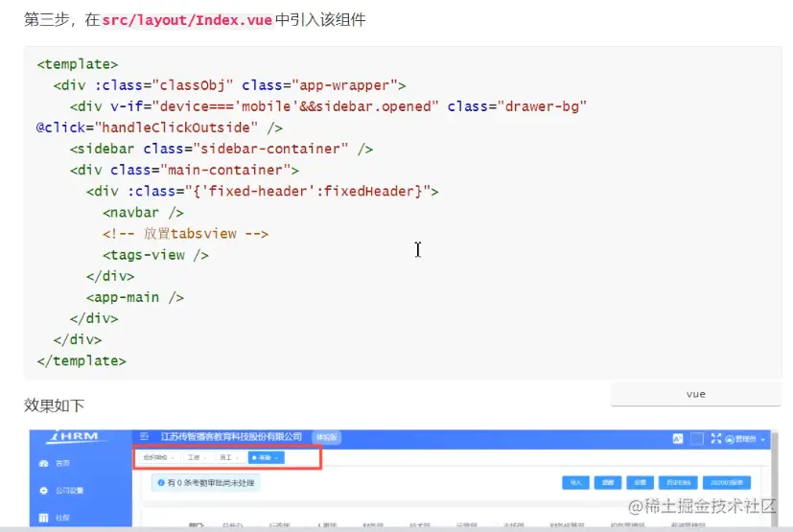Image resolution: width=793 pixels, height=532 pixels.
Task: Click the 首页 dashboard icon in the preview sidebar
Action: coord(43,463)
